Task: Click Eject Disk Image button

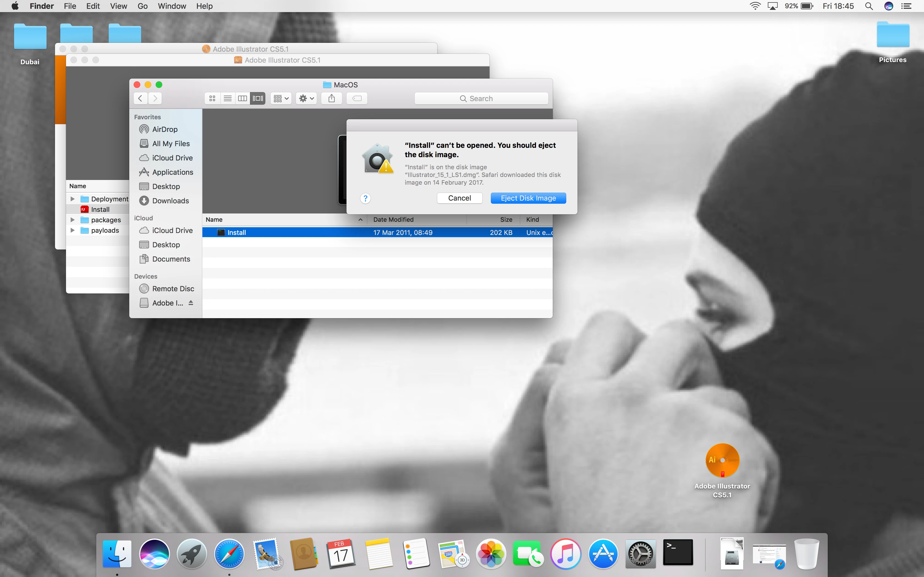Action: tap(528, 198)
